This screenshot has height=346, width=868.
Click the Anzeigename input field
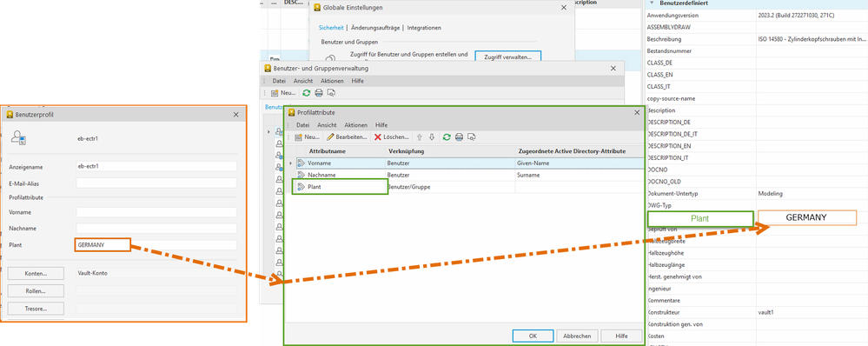pos(156,166)
